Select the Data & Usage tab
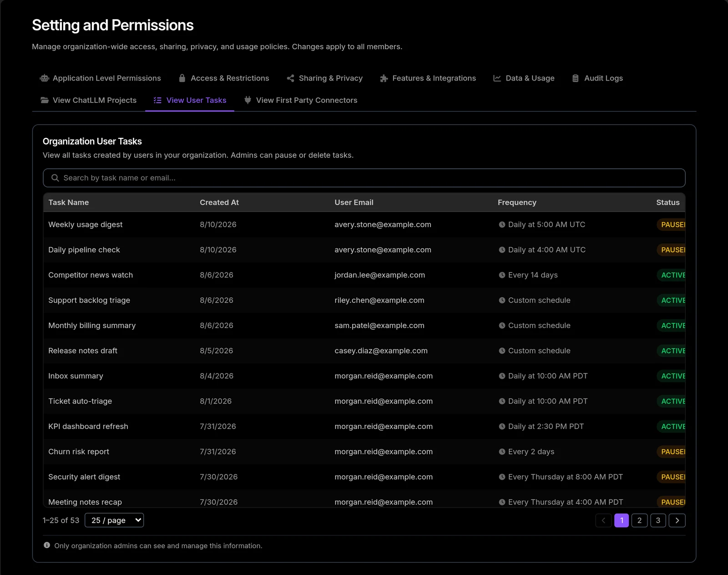 point(524,78)
